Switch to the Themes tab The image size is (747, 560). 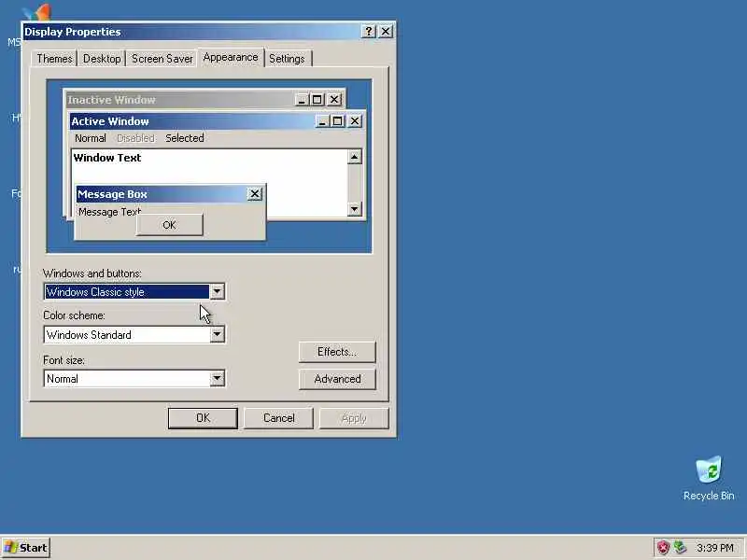coord(54,59)
